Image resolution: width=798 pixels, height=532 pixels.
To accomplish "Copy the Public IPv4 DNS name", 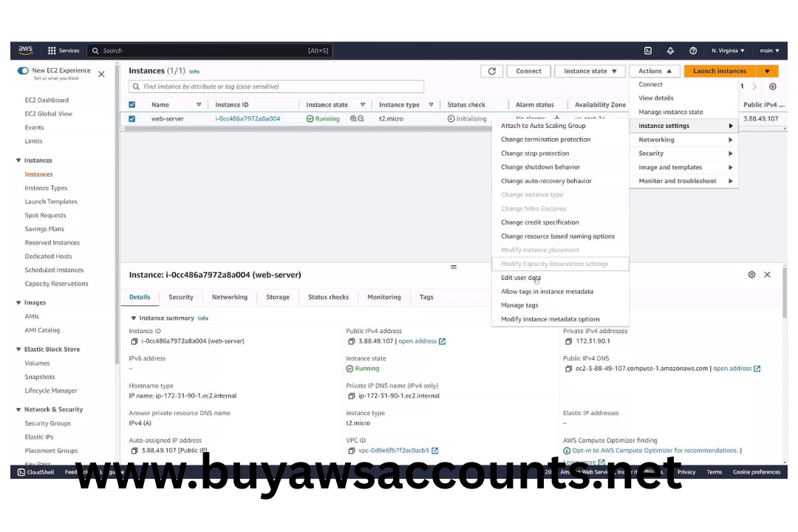I will click(x=568, y=369).
